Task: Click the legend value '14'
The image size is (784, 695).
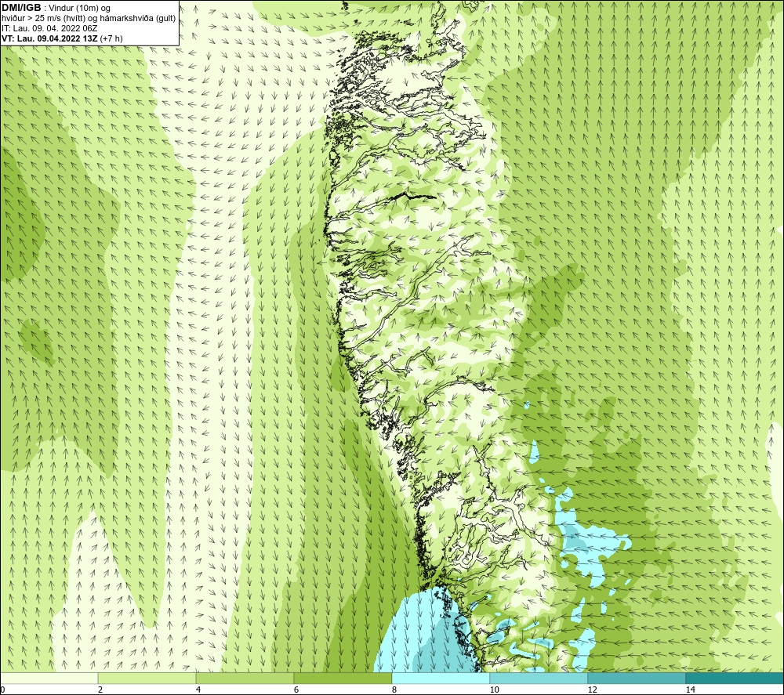Action: pos(690,690)
